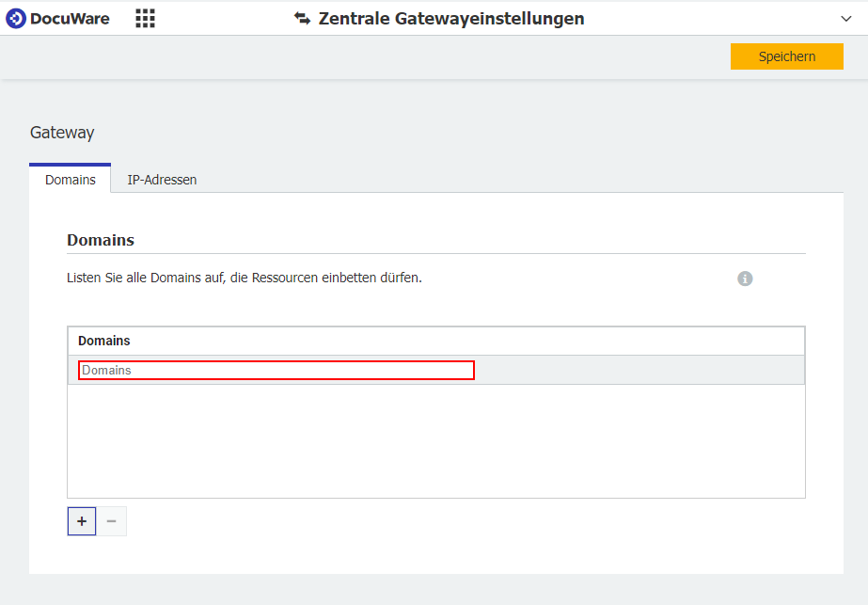This screenshot has width=868, height=605.
Task: Open the Zentrale Gatewayeinstellungen dropdown
Action: [845, 18]
